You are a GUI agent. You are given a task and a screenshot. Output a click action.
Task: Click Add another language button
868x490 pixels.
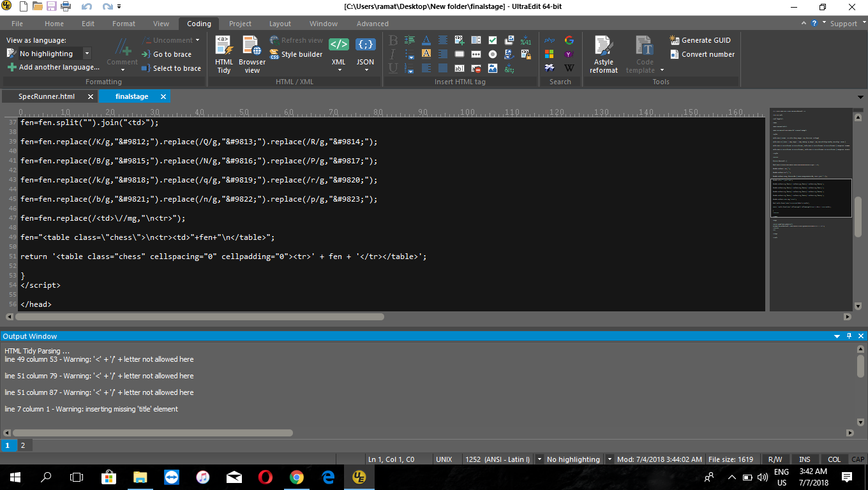(x=54, y=67)
